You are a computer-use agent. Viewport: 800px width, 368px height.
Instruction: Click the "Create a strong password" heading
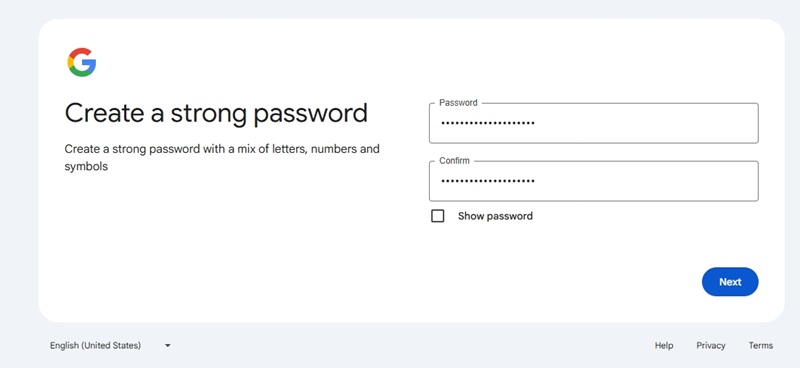pos(216,113)
